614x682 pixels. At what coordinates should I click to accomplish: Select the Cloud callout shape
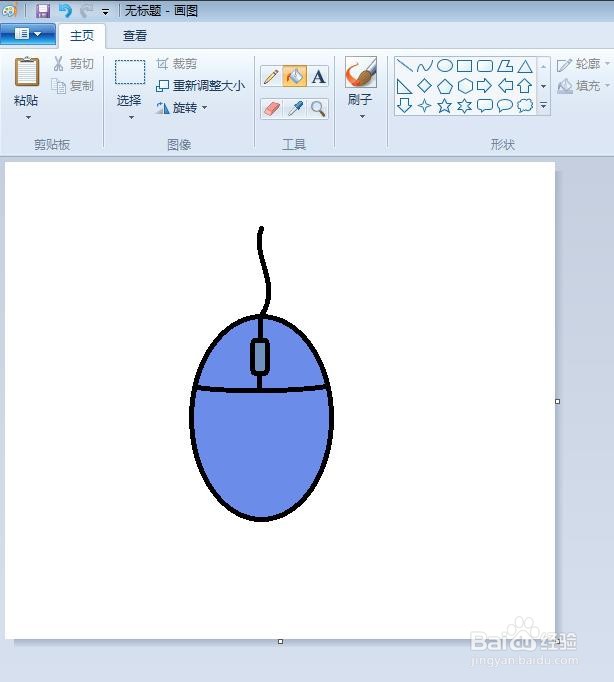(525, 105)
